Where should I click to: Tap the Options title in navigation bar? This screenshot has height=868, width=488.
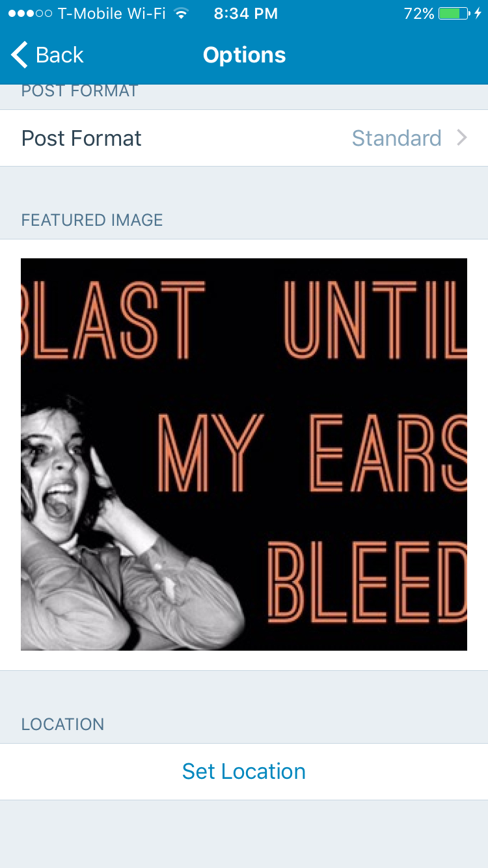coord(244,55)
